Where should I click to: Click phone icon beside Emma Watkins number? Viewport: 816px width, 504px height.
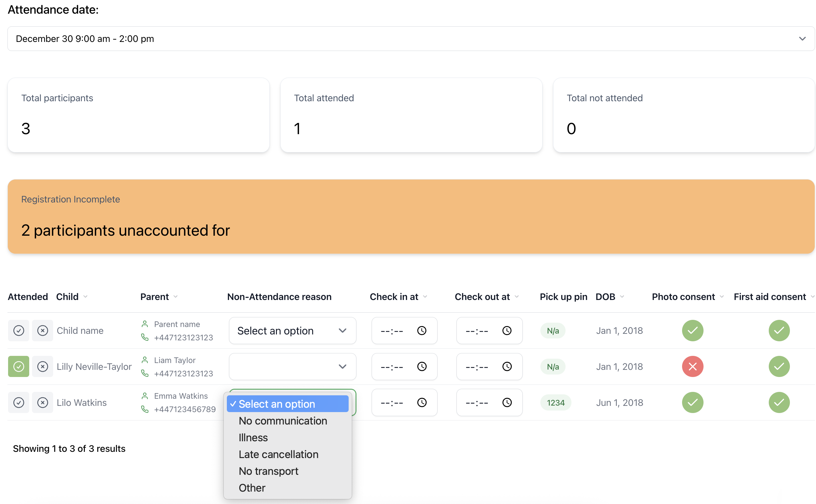point(145,409)
